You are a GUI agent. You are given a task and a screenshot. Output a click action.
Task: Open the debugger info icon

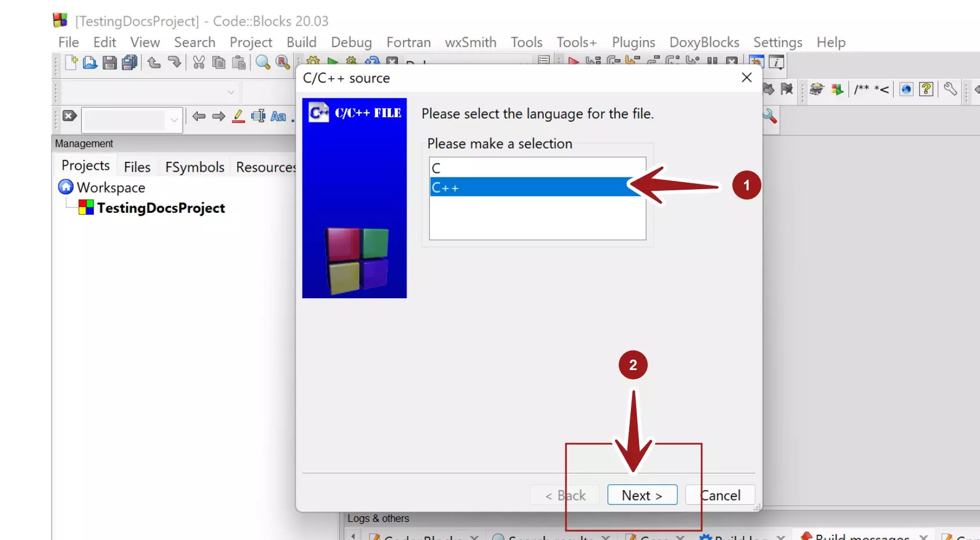tap(776, 62)
